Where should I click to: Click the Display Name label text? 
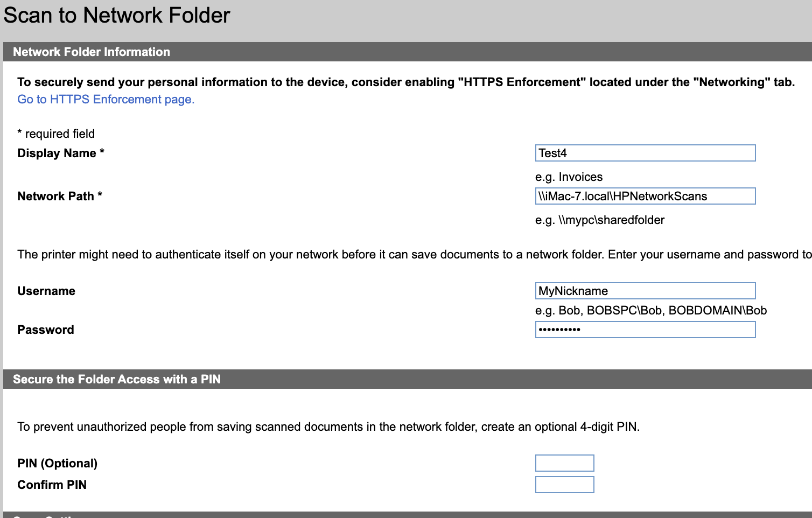click(57, 153)
